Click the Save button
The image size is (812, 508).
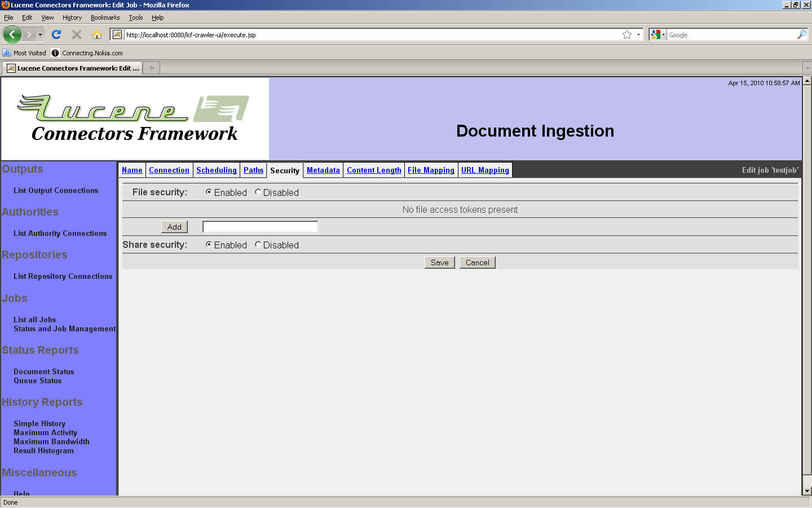(439, 262)
